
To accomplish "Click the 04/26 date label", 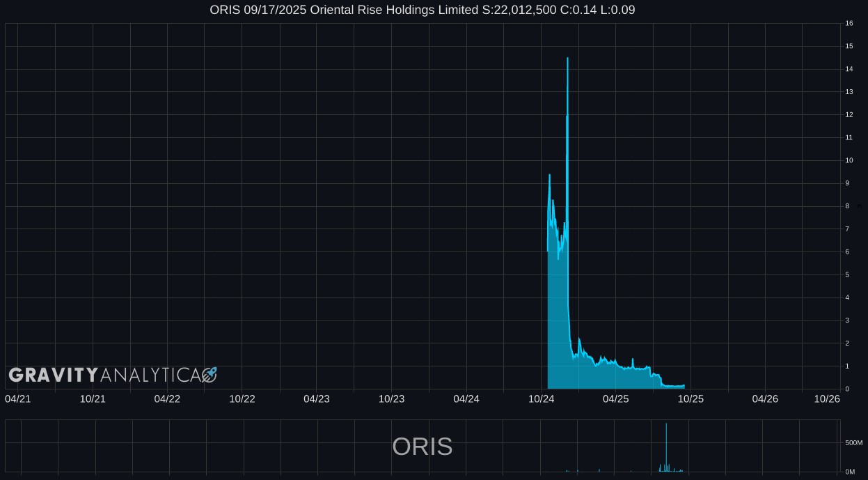I will pos(765,398).
